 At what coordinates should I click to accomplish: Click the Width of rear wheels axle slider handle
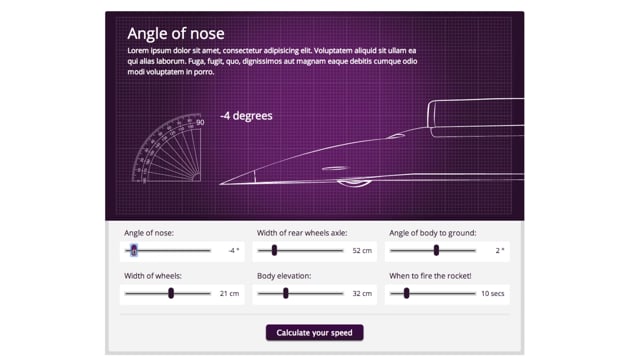pyautogui.click(x=274, y=250)
